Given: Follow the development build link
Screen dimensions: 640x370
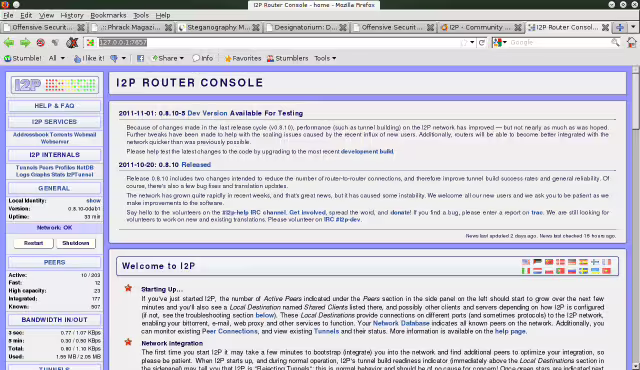Looking at the screenshot, I should 367,151.
